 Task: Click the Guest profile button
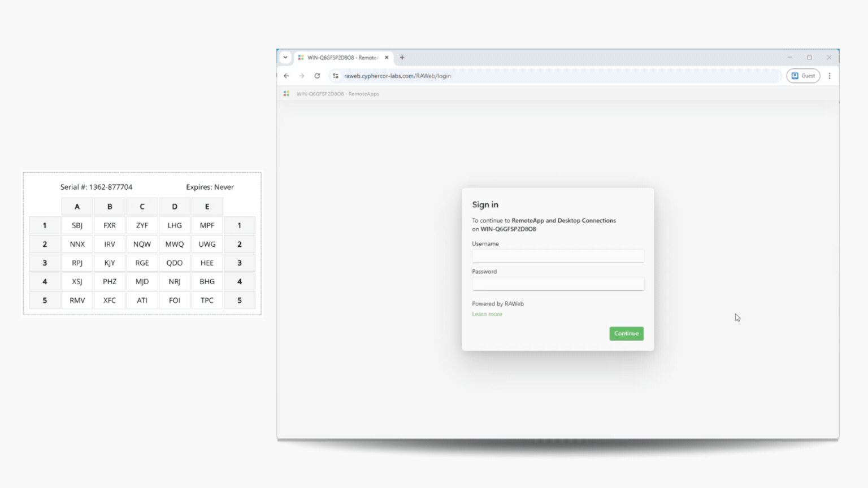pyautogui.click(x=803, y=76)
